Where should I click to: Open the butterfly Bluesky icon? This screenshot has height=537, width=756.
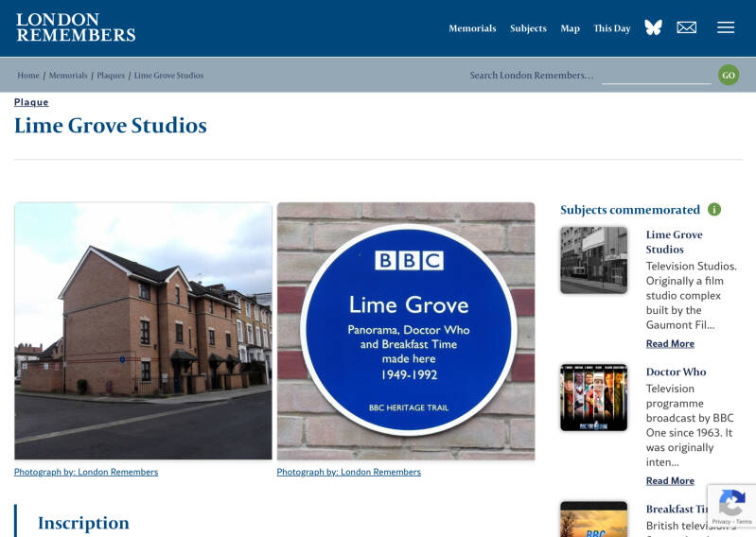[653, 27]
